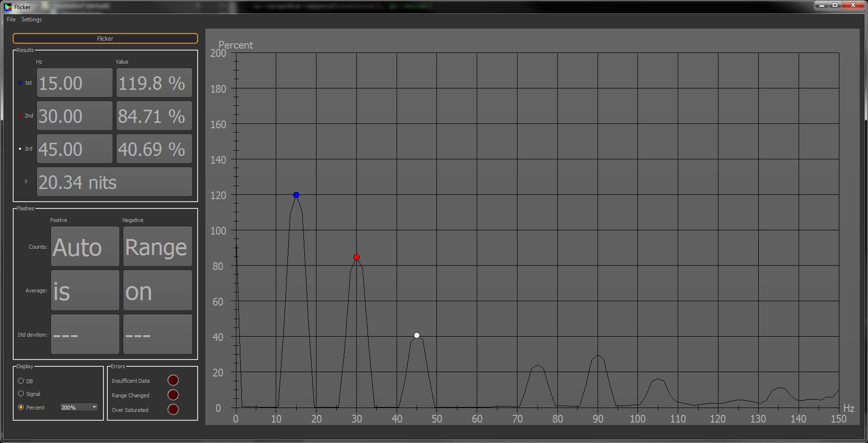Screen dimensions: 868x443
Task: Click the Range Changed label
Action: point(130,395)
